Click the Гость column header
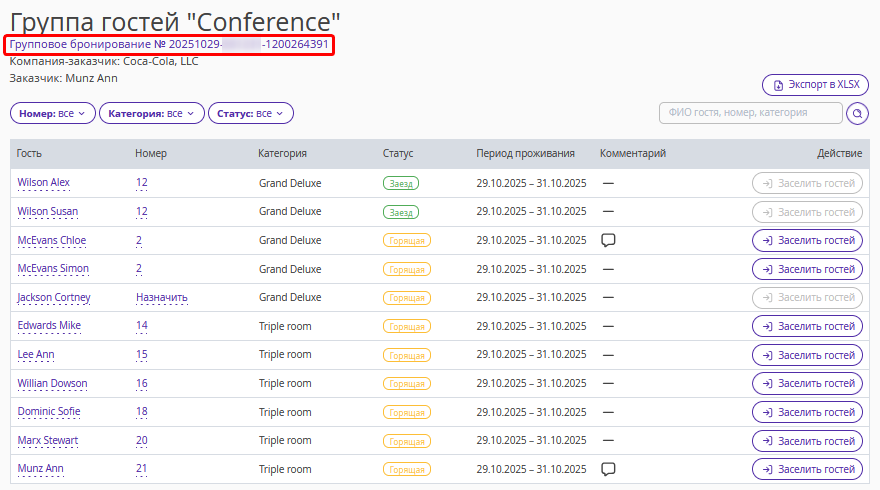The width and height of the screenshot is (880, 490). pos(29,154)
